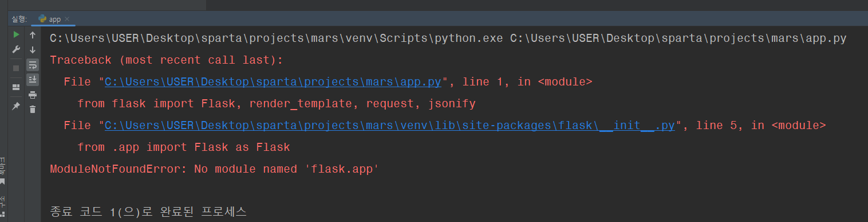Screen dimensions: 868x222
Task: Open the flask __init__.py file link
Action: (x=390, y=126)
